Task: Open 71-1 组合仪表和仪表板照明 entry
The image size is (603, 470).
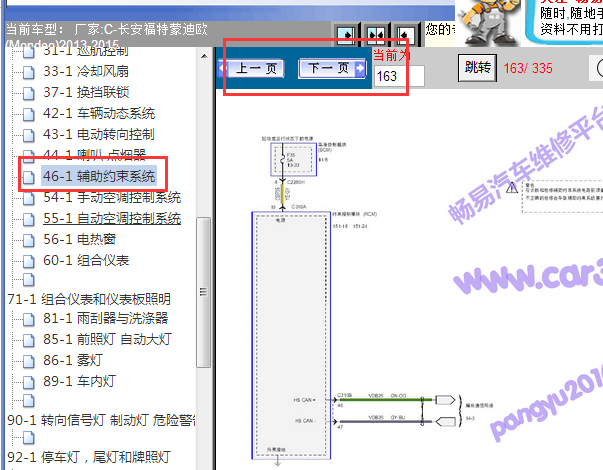Action: click(89, 299)
